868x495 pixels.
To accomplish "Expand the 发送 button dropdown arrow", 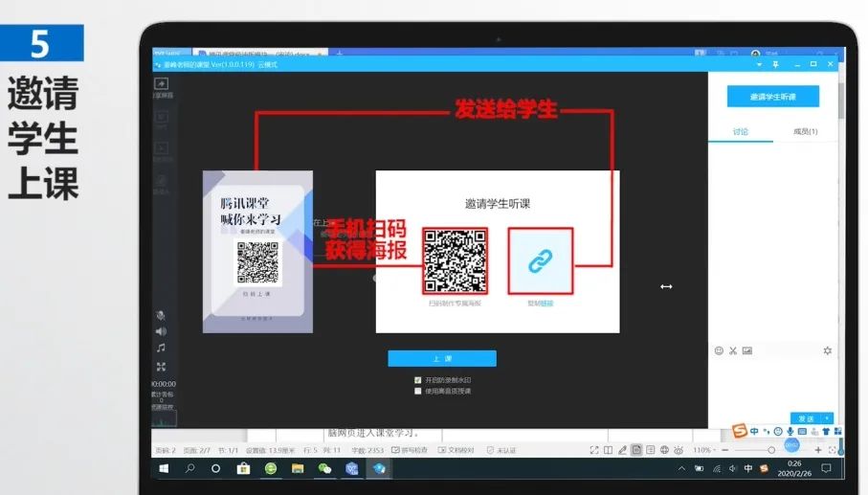I will click(828, 418).
